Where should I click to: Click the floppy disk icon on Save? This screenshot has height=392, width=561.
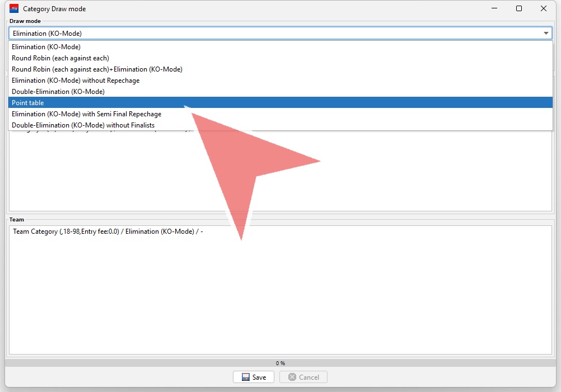coord(245,377)
